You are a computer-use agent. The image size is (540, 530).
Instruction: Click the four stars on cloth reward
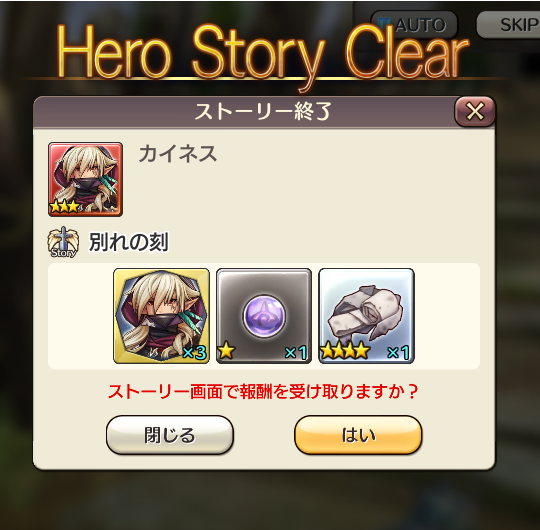pos(345,352)
